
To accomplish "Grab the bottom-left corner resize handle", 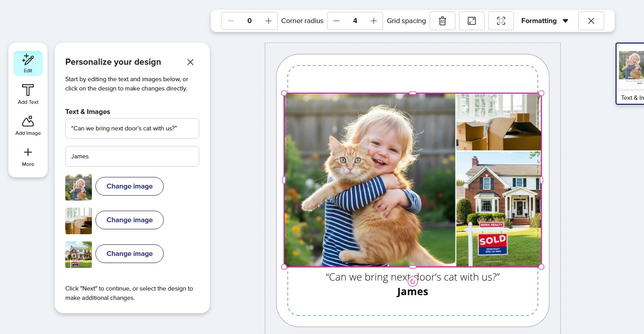I will 284,267.
